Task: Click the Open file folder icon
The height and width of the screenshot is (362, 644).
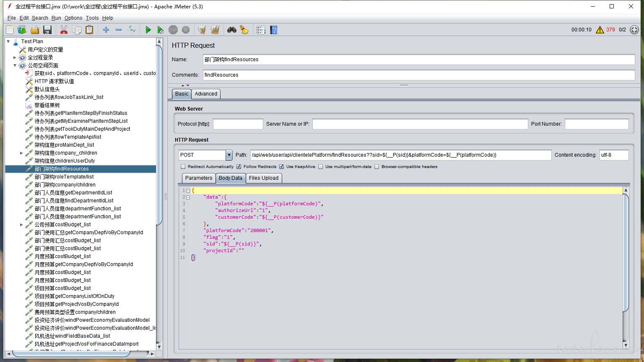Action: pos(35,30)
